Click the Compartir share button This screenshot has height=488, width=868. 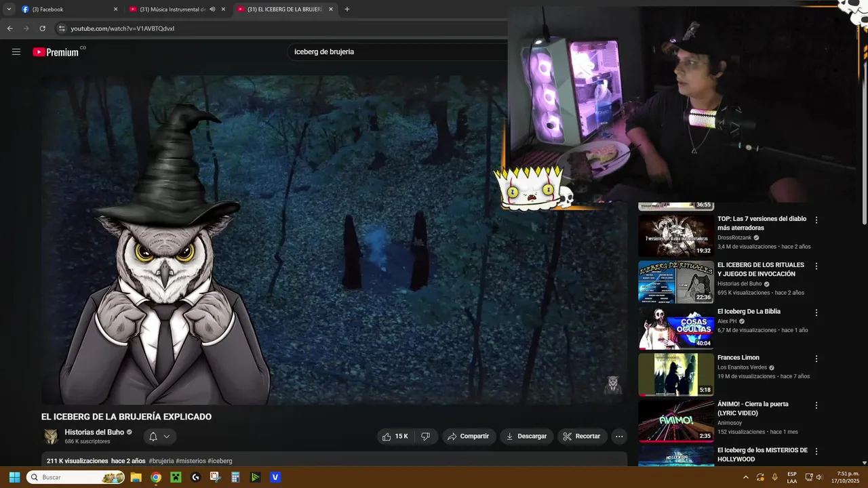coord(469,436)
